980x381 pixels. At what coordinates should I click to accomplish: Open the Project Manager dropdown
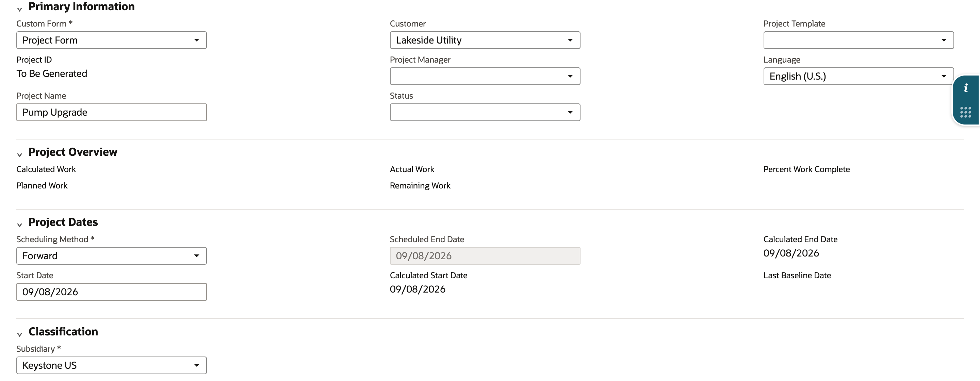click(x=485, y=76)
